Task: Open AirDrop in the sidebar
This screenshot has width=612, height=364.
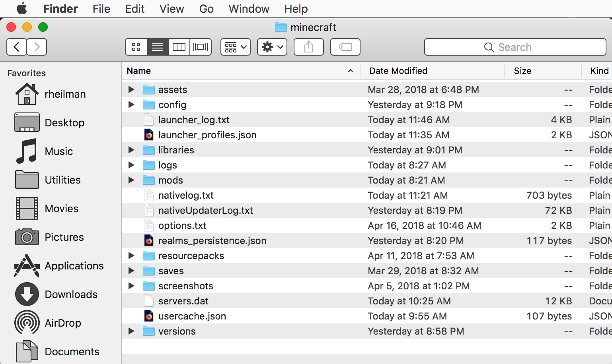Action: pyautogui.click(x=48, y=323)
